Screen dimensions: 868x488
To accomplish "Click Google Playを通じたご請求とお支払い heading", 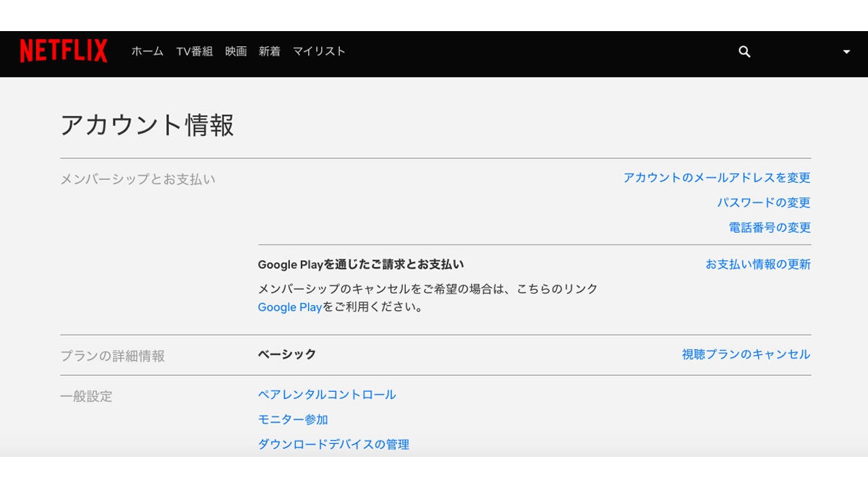I will [x=361, y=265].
